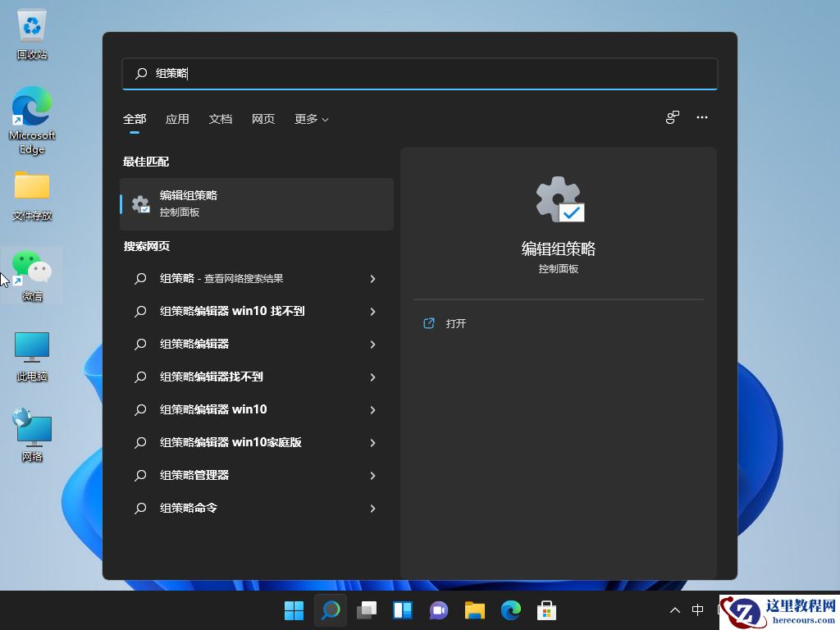Image resolution: width=840 pixels, height=630 pixels.
Task: Click the Task View icon on taskbar
Action: pos(366,610)
